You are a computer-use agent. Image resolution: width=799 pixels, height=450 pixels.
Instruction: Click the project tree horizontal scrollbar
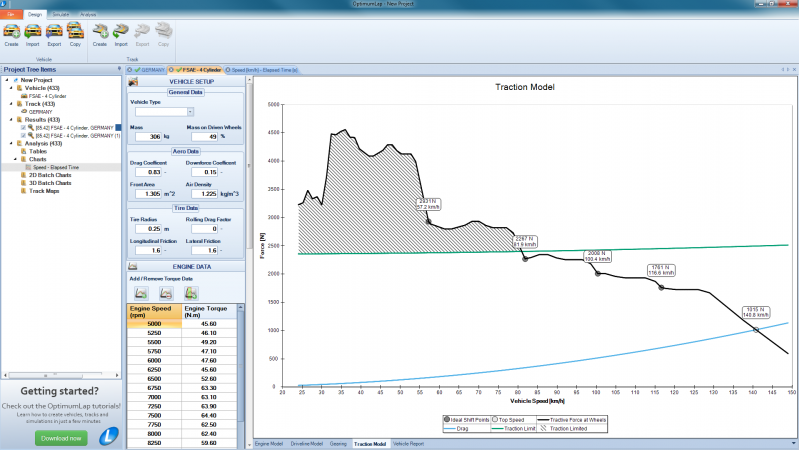(x=61, y=375)
